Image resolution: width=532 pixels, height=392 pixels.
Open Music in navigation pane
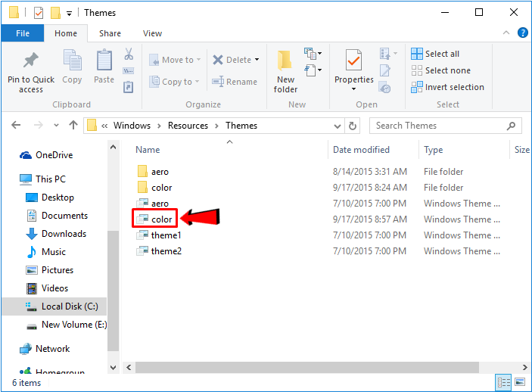tap(46, 252)
